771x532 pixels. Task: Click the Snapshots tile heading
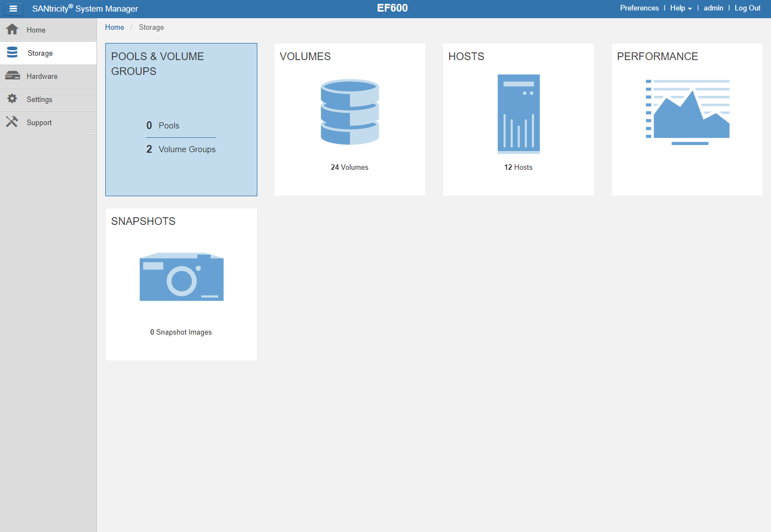tap(143, 221)
